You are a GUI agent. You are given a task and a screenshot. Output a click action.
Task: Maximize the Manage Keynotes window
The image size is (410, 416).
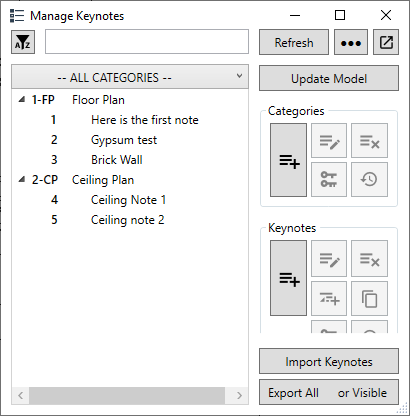[x=340, y=15]
